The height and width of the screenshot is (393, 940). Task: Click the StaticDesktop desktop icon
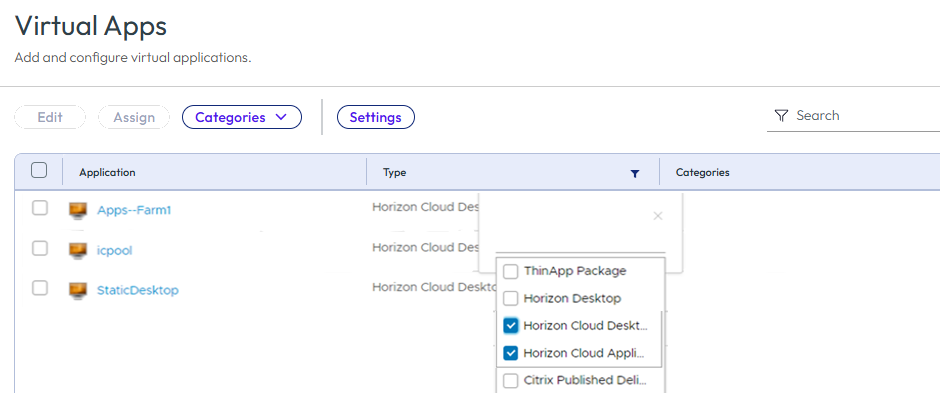coord(78,291)
